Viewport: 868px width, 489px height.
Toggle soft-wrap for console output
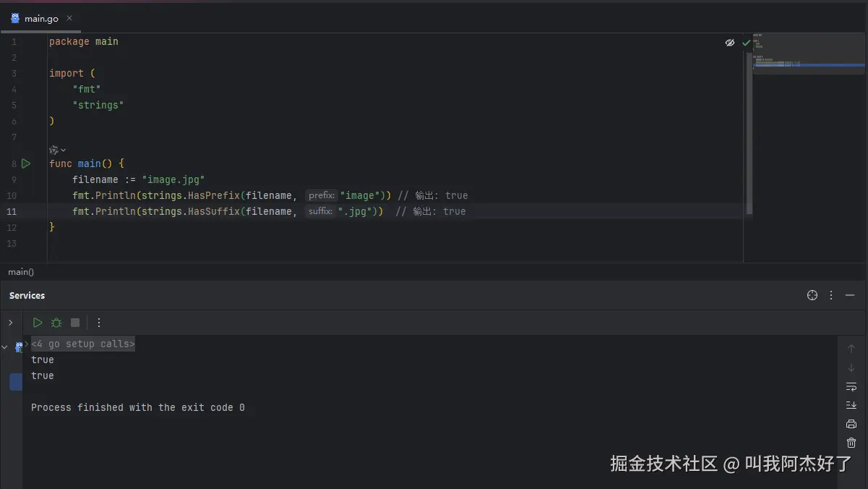point(851,386)
